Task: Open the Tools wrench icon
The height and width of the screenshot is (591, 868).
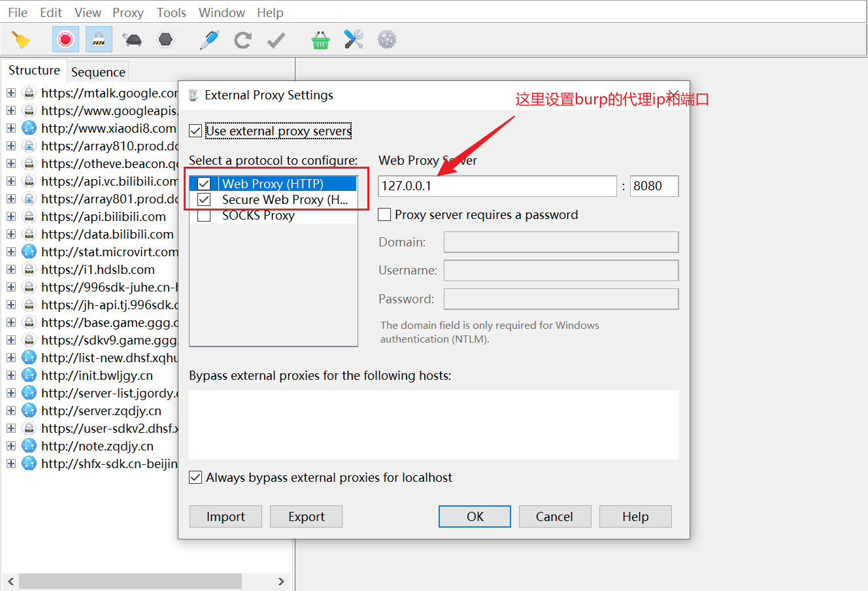Action: coord(354,40)
